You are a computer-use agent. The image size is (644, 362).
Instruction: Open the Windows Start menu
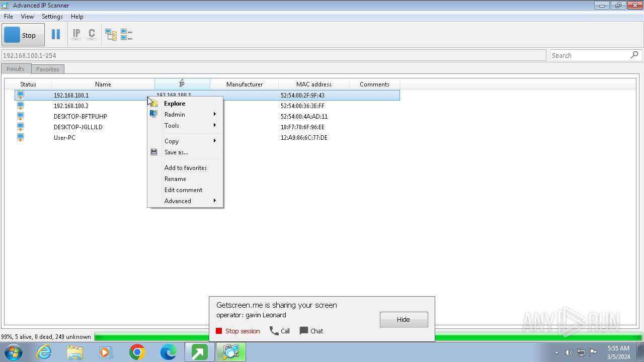[14, 352]
